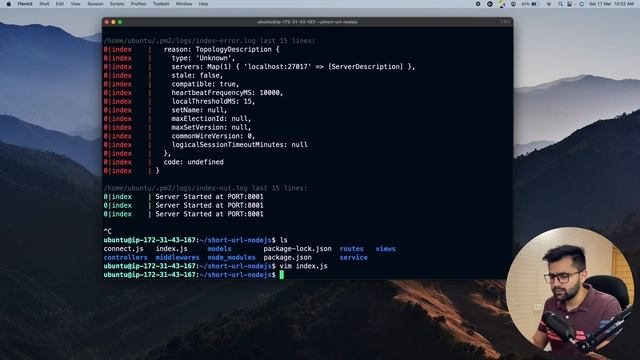Click the second round status icon in the menu bar
The width and height of the screenshot is (640, 360).
point(490,4)
